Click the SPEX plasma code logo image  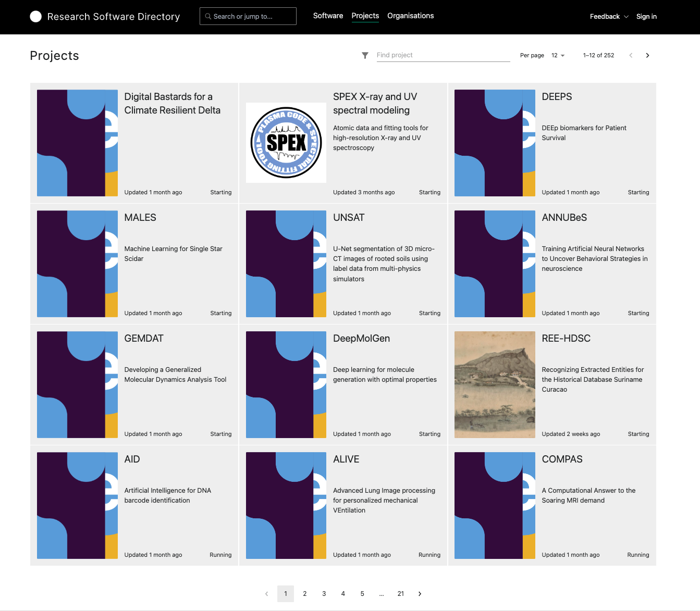(286, 143)
